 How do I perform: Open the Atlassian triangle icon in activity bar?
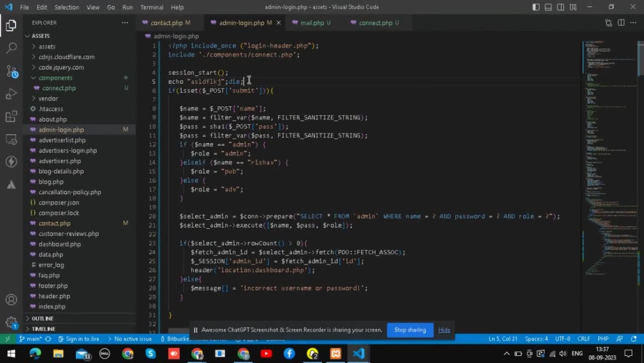click(x=11, y=184)
